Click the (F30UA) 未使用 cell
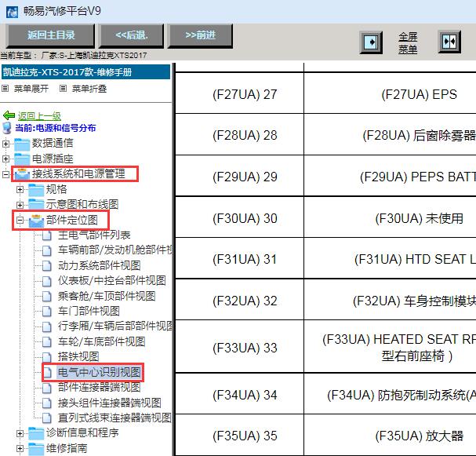Viewport: 476px width, 456px height. point(390,217)
